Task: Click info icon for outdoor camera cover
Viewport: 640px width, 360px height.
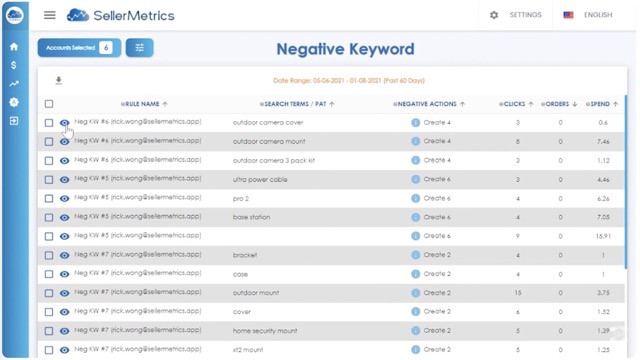Action: 416,122
